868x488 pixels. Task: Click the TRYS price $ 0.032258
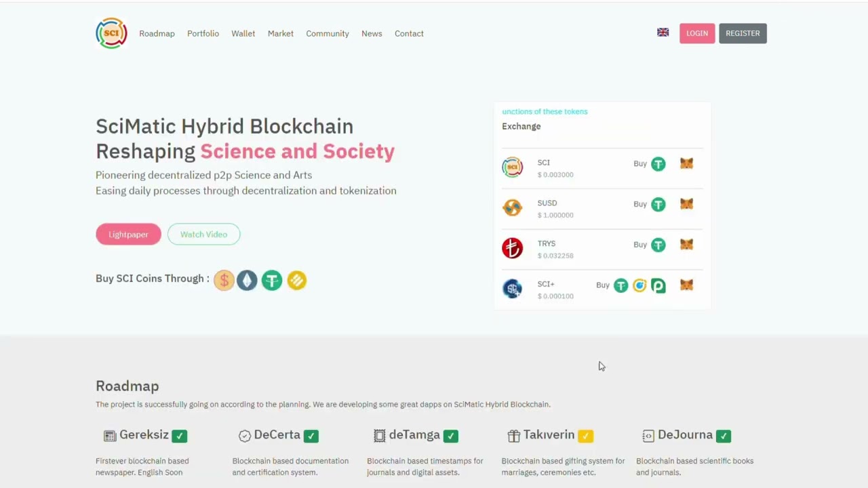tap(555, 256)
